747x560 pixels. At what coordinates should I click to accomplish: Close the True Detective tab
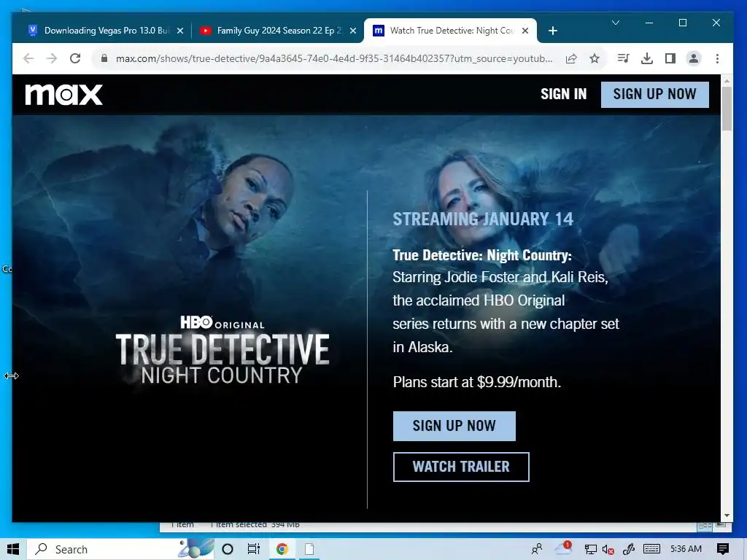(525, 31)
